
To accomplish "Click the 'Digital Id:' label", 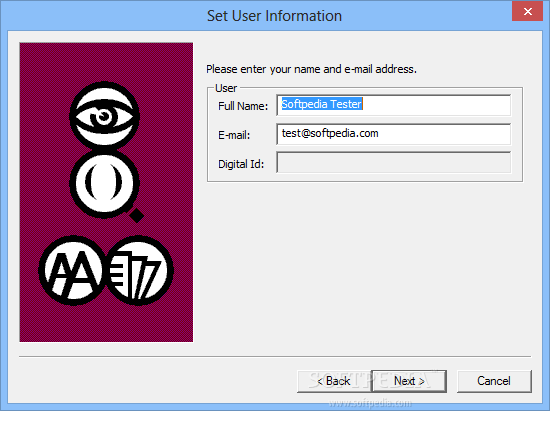I will (x=241, y=164).
